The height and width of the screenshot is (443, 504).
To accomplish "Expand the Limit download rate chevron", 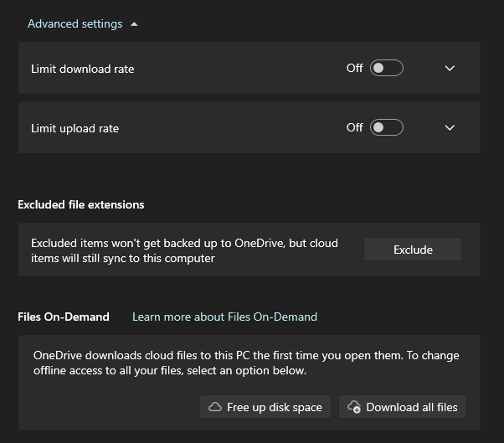I will tap(450, 69).
